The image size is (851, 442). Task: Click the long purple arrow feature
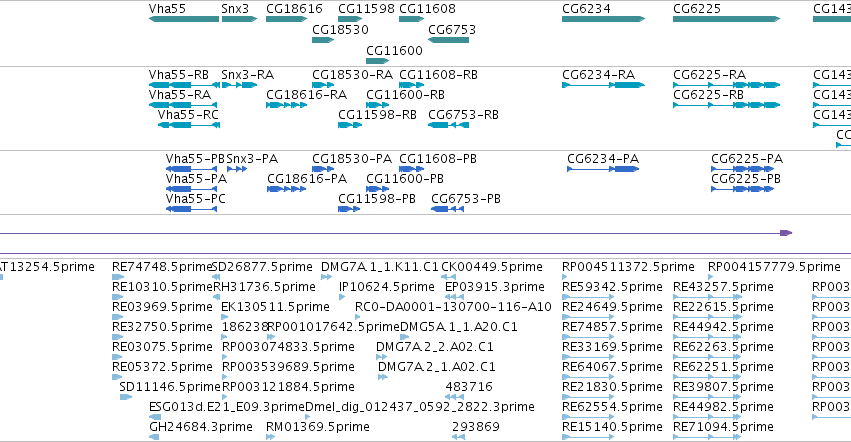pos(396,233)
